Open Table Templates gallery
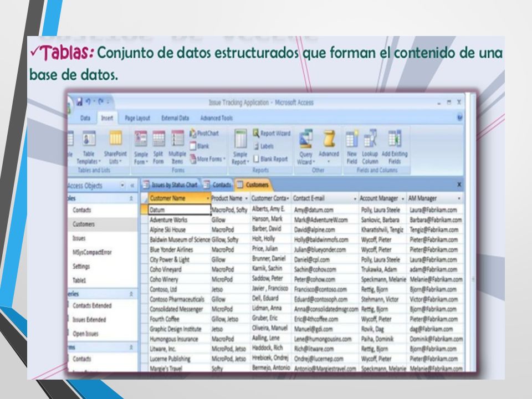The height and width of the screenshot is (399, 532). [89, 147]
